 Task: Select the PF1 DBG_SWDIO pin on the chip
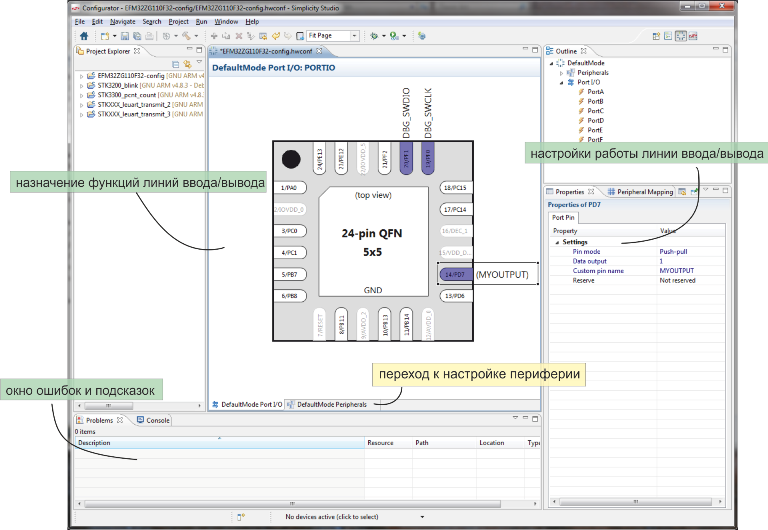click(x=406, y=156)
